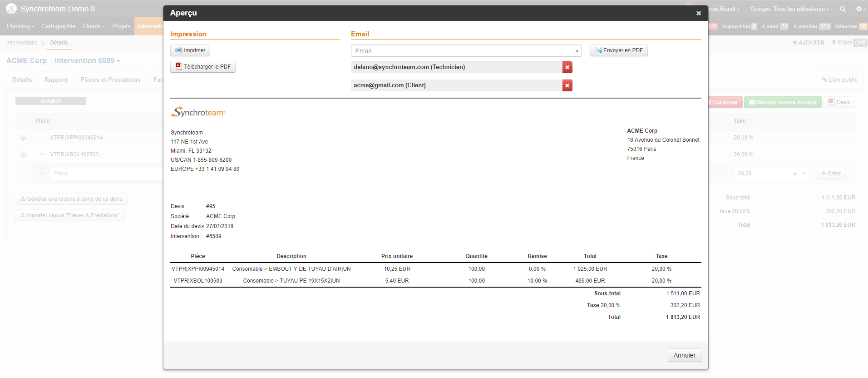Click the acme@gmail.com (Client) entry
The image size is (868, 378).
point(456,85)
